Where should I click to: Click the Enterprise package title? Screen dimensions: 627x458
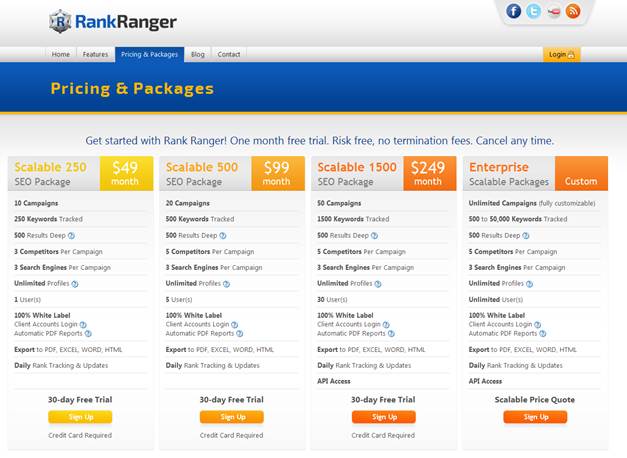pos(499,167)
